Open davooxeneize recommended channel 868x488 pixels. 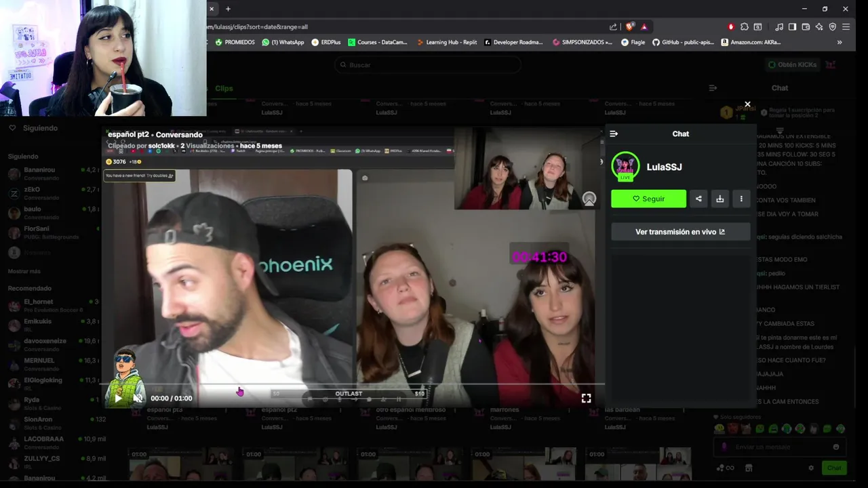tap(53, 345)
